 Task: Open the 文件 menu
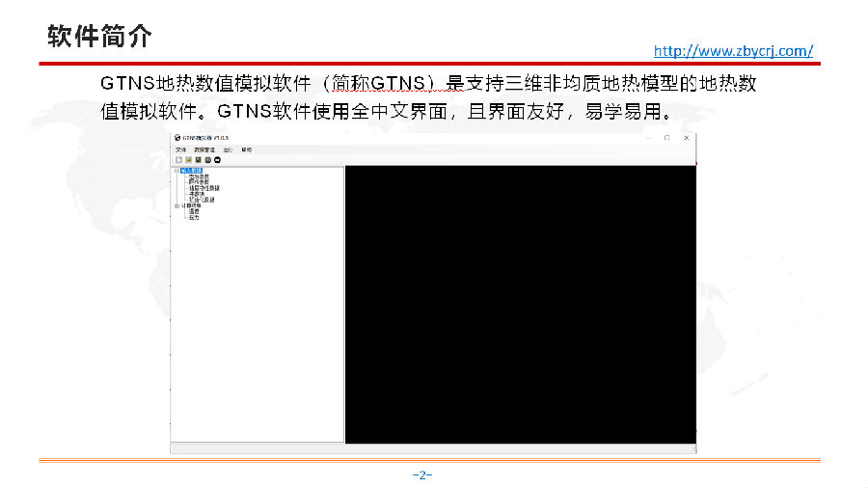[x=180, y=149]
